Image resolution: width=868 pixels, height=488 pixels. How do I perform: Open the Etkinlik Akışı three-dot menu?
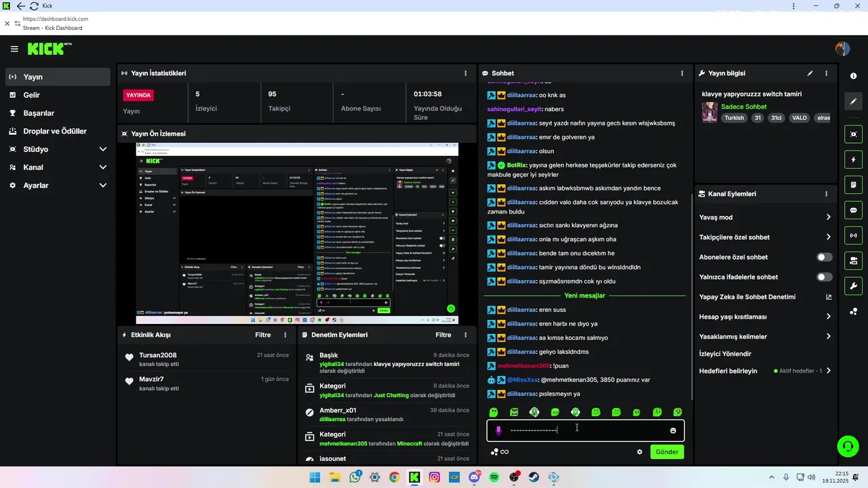coord(285,335)
